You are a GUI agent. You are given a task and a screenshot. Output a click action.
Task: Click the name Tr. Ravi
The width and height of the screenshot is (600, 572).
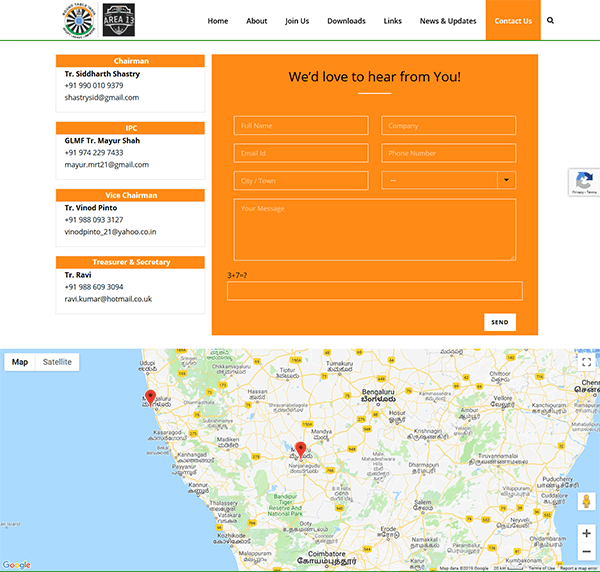(78, 275)
